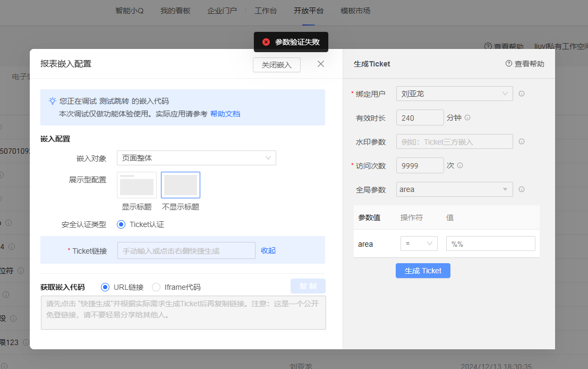Viewport: 588px width, 369px height.
Task: Click the lightbulb tip icon in debug notice
Action: pos(53,101)
